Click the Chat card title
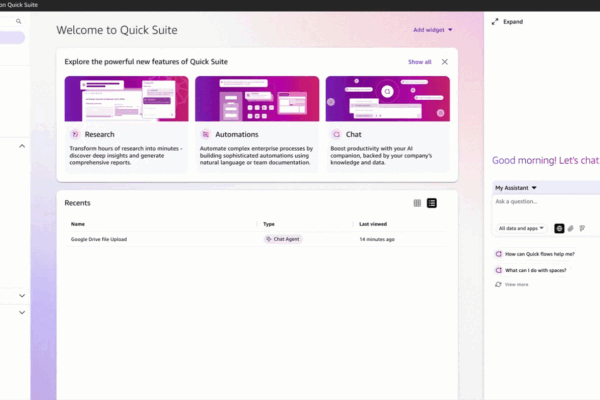600x400 pixels. click(354, 134)
